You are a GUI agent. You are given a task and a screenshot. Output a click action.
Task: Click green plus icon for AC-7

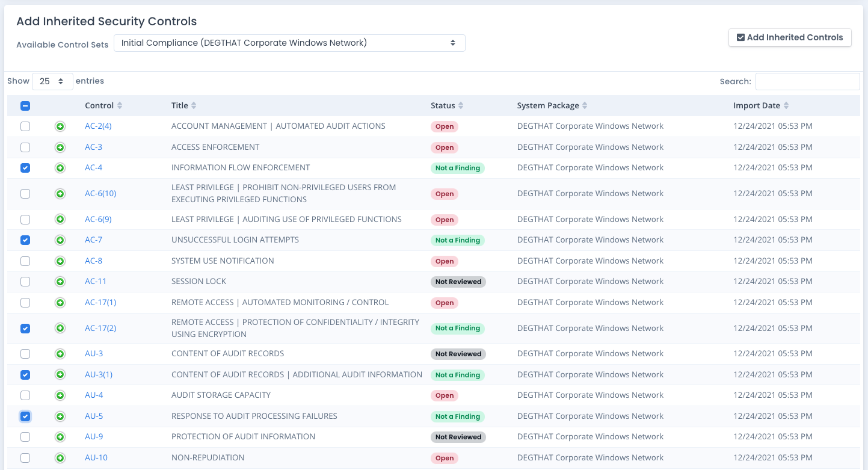coord(60,240)
